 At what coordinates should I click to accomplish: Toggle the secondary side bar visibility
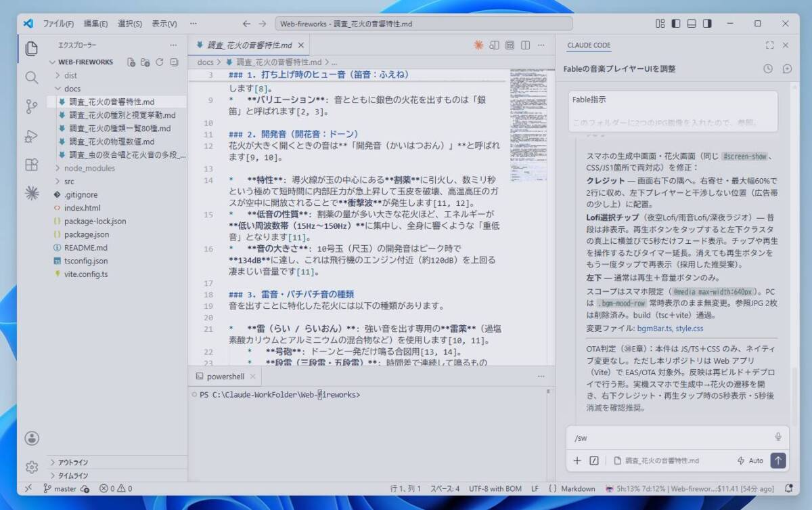[707, 23]
